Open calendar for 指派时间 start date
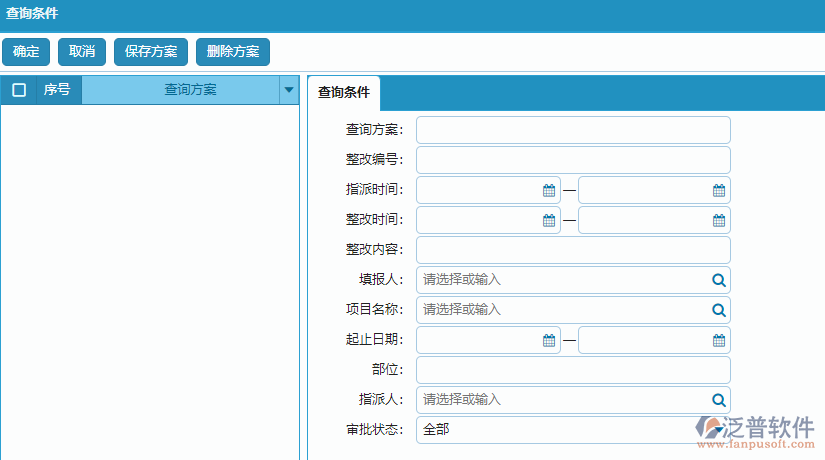This screenshot has width=825, height=460. click(x=548, y=190)
